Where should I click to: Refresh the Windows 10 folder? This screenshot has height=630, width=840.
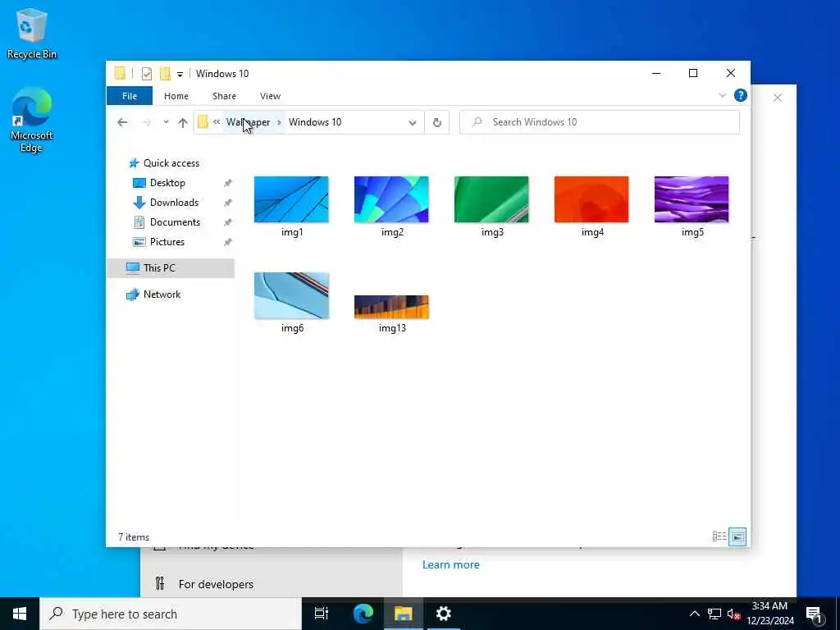coord(437,122)
